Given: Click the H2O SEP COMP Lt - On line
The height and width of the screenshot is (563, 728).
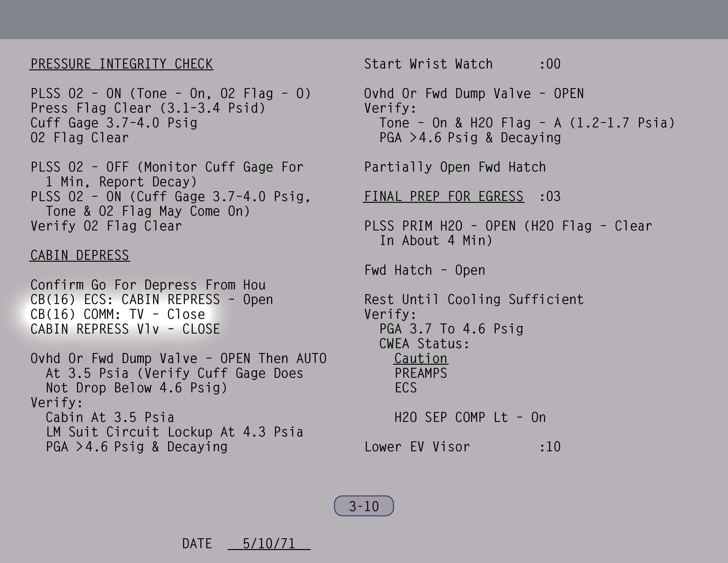Looking at the screenshot, I should coord(470,418).
